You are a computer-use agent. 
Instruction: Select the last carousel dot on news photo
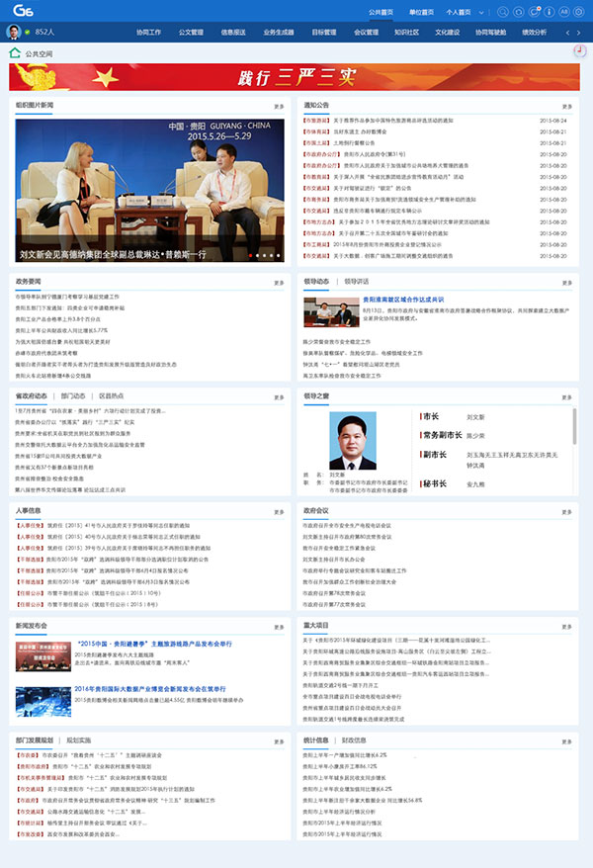(x=278, y=255)
